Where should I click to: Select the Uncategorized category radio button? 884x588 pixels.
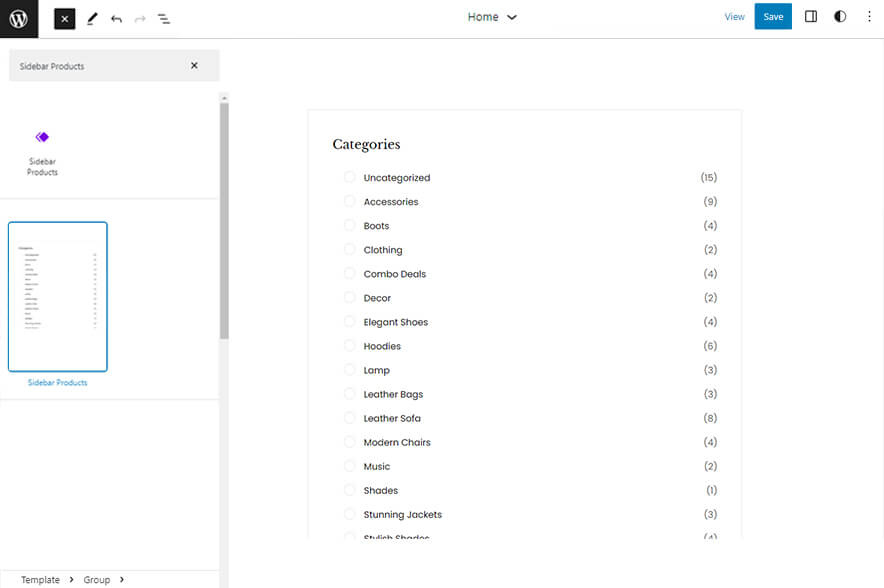tap(350, 178)
